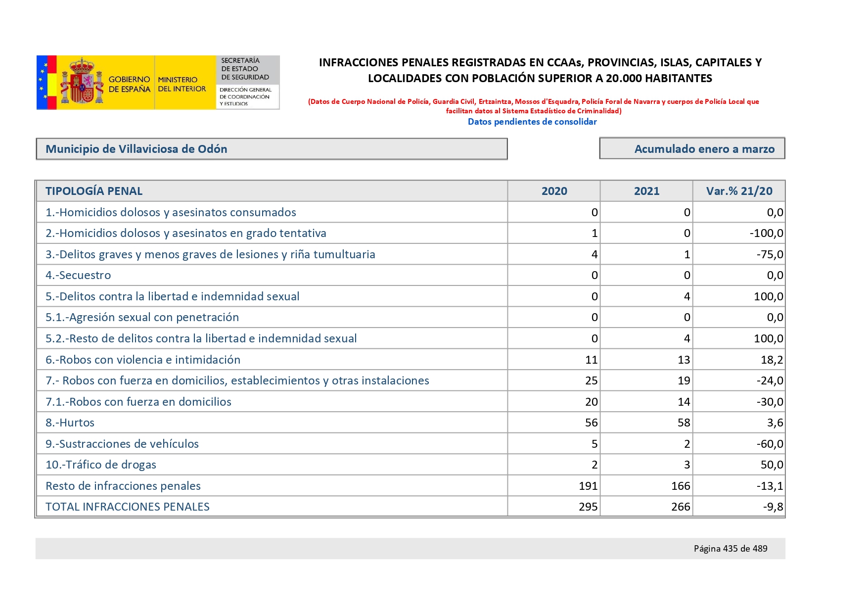Image resolution: width=868 pixels, height=614 pixels.
Task: Click the 2020 value 25 in row 7
Action: click(592, 380)
